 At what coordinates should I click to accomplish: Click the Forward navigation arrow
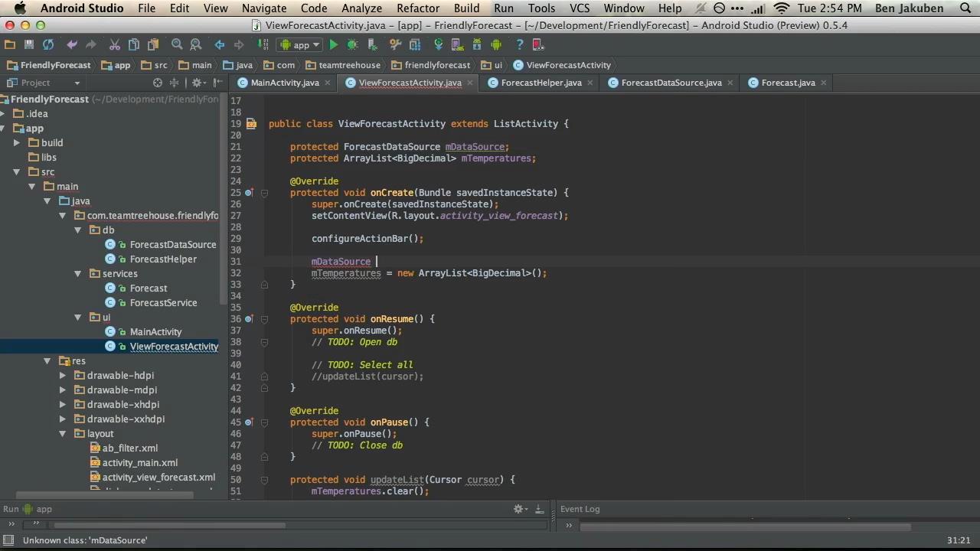239,45
